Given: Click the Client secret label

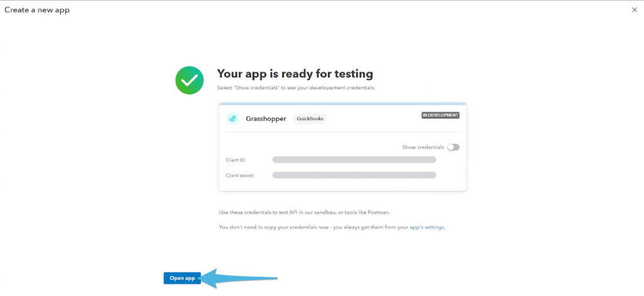Looking at the screenshot, I should [240, 175].
